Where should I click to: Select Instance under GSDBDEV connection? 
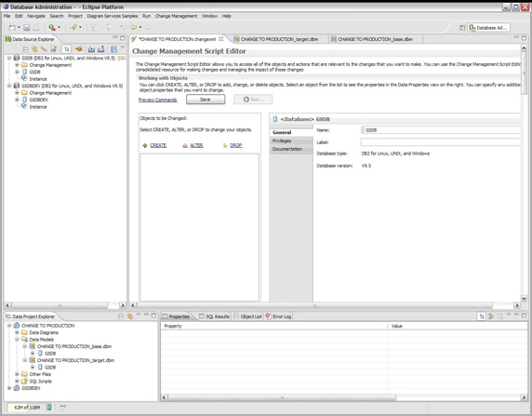37,107
